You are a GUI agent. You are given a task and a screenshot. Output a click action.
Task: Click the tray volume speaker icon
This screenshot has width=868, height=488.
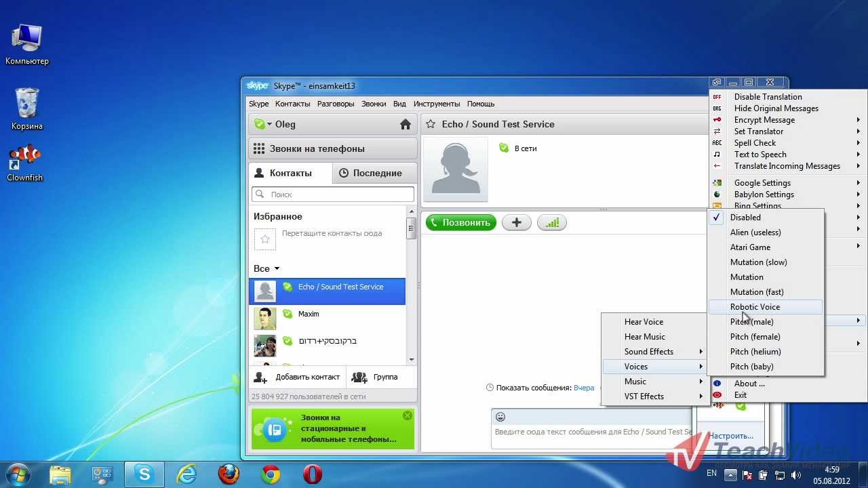point(795,474)
